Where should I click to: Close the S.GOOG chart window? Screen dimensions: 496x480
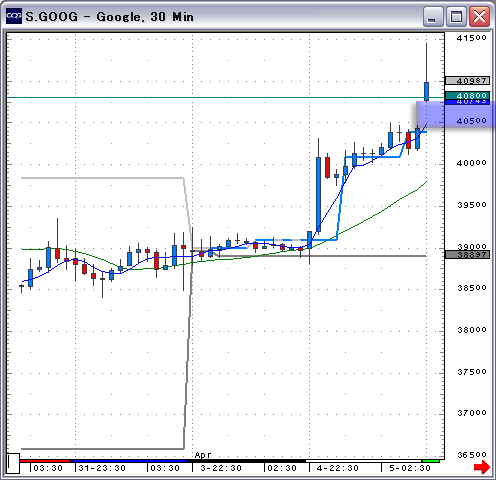point(479,16)
